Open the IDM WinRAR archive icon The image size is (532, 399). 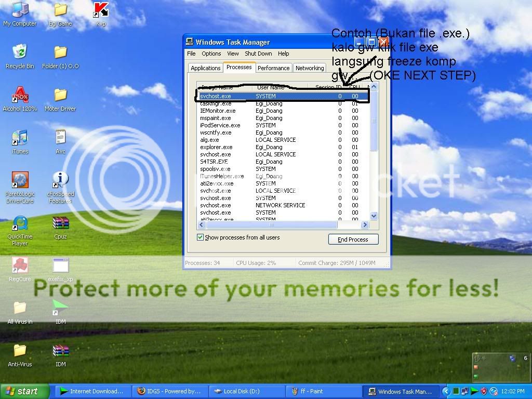(60, 355)
